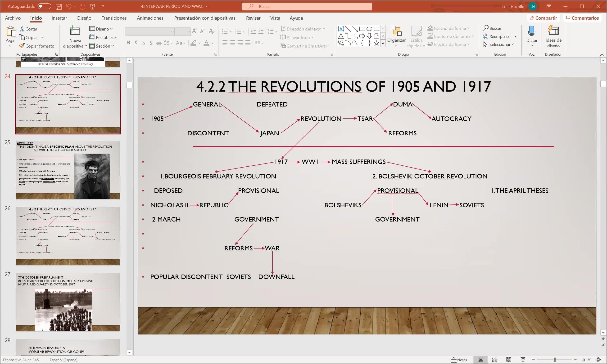Viewport: 607px width, 364px height.
Task: Toggle the Autoguardado switch
Action: [45, 6]
